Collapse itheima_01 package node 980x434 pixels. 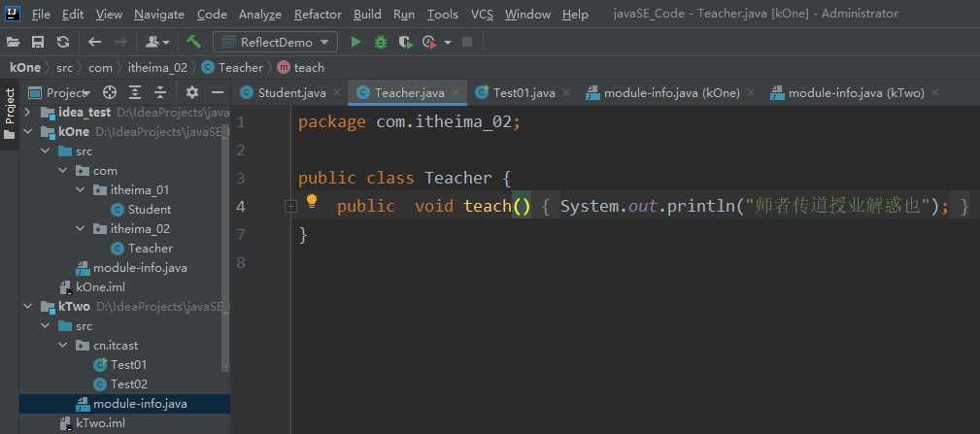click(x=80, y=190)
